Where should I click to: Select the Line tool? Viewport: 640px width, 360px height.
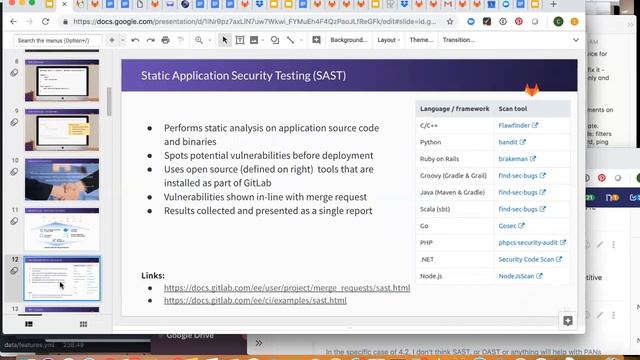coord(290,40)
